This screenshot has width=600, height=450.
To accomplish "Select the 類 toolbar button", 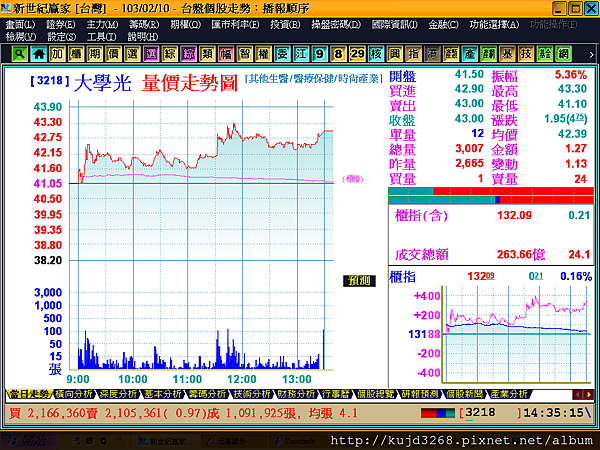I will pos(207,54).
